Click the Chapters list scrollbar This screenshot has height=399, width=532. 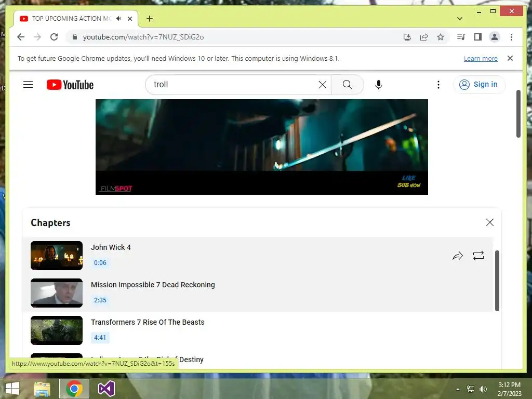click(x=497, y=281)
